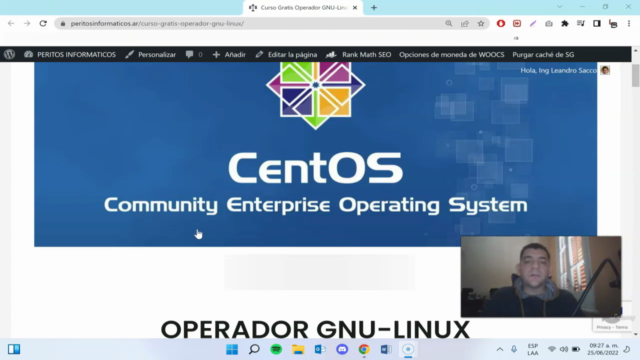640x360 pixels.
Task: Toggle the browser side panel icon
Action: pyautogui.click(x=597, y=24)
